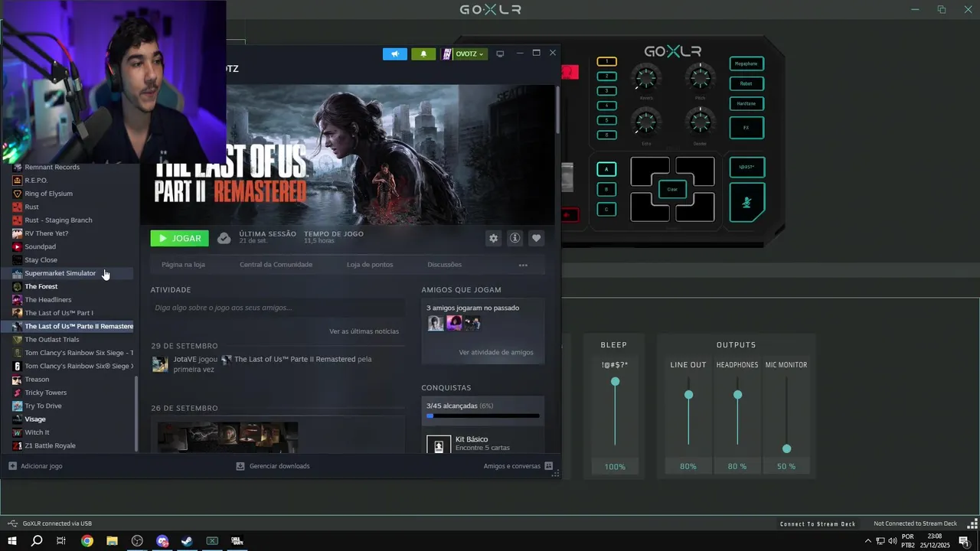
Task: Expand the three-dots more options menu
Action: pos(523,265)
